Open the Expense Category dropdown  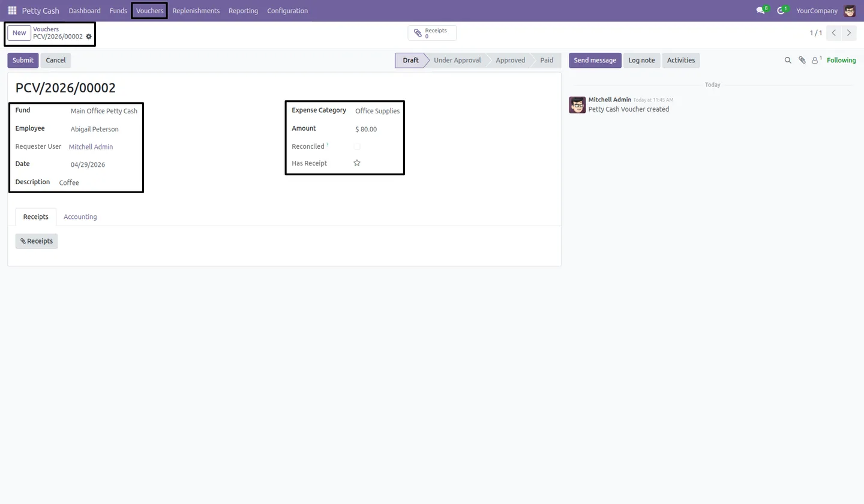[377, 111]
